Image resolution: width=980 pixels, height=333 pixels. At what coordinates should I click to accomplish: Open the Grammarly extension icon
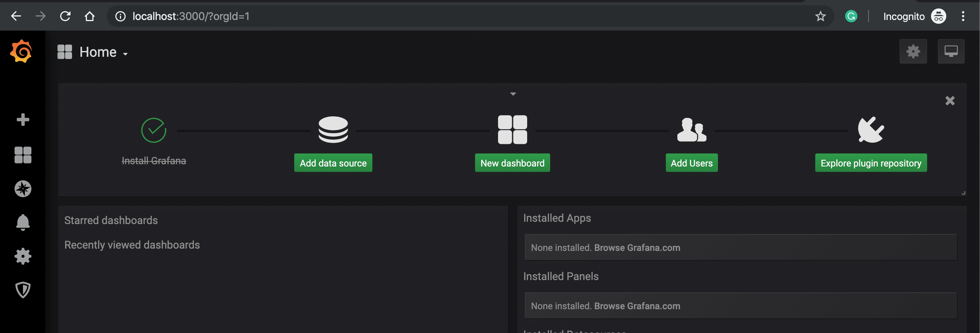[851, 16]
